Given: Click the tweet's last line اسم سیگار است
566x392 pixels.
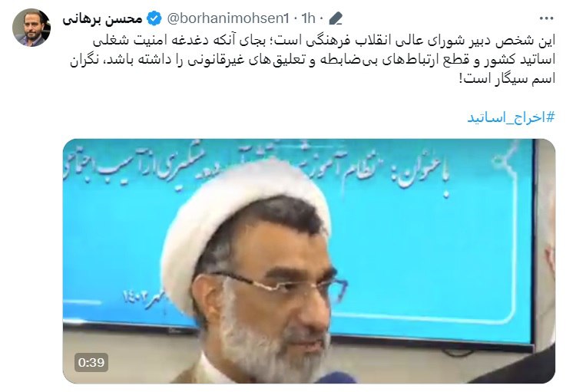Looking at the screenshot, I should click(507, 79).
